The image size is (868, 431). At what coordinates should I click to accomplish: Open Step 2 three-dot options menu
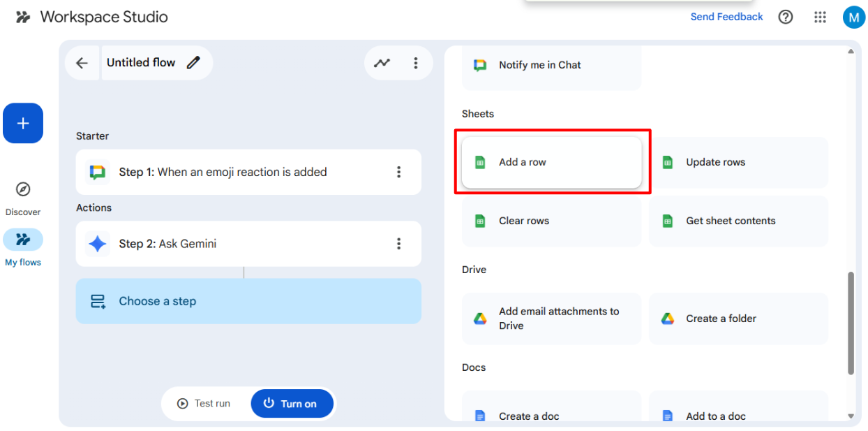(x=398, y=244)
